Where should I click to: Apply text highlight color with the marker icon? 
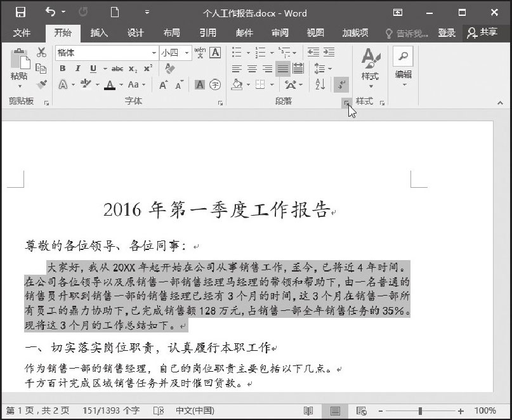tap(86, 84)
